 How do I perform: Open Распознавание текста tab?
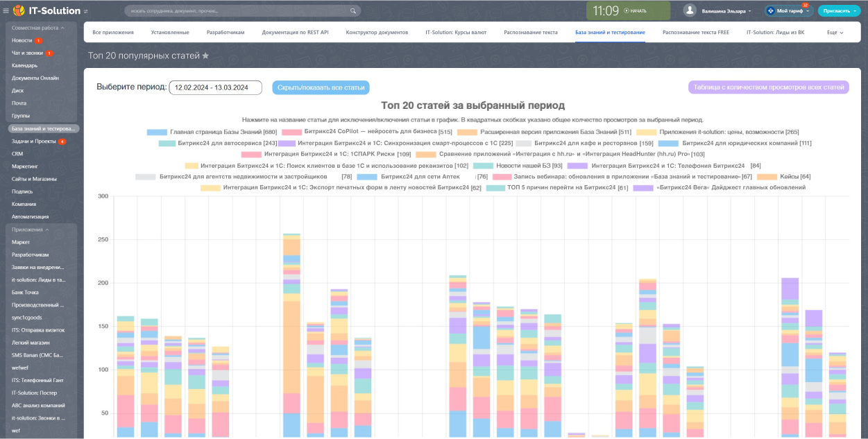(x=531, y=33)
